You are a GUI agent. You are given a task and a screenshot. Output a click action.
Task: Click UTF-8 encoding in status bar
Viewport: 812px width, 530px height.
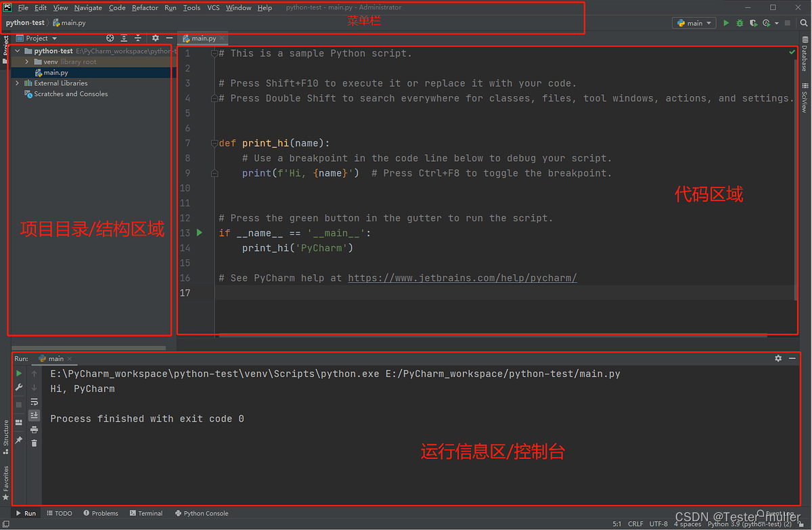(658, 524)
